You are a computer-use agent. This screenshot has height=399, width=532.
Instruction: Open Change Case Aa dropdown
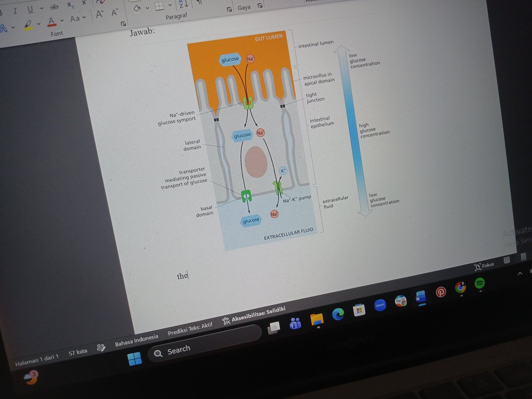click(x=78, y=18)
